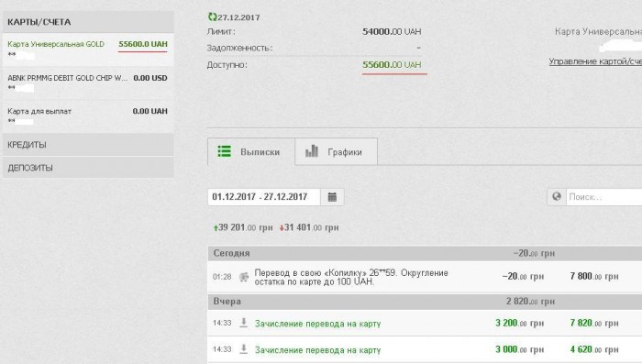Open the first Зачисление перевода на карту entry
This screenshot has height=364, width=642.
317,324
